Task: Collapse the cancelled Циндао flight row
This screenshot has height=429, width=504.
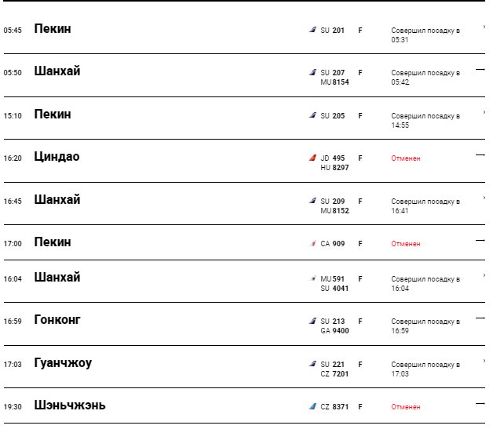Action: pos(480,155)
